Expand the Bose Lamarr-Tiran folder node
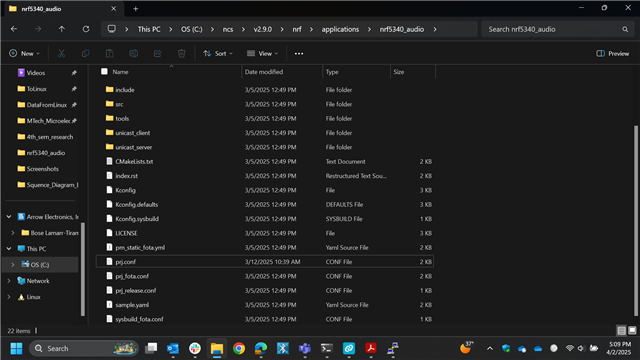The height and width of the screenshot is (360, 640). [13, 233]
